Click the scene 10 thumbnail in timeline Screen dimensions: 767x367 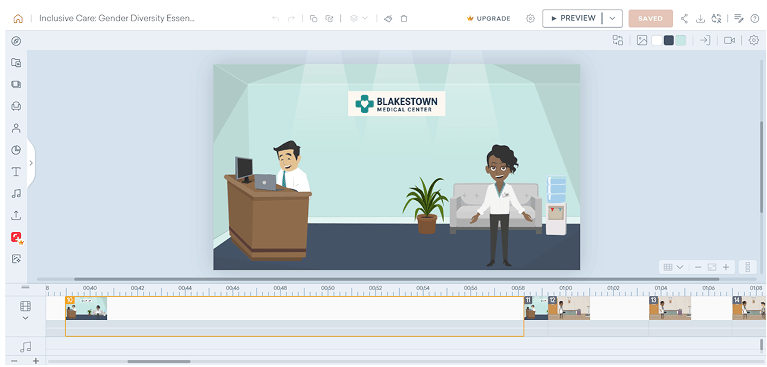click(86, 308)
